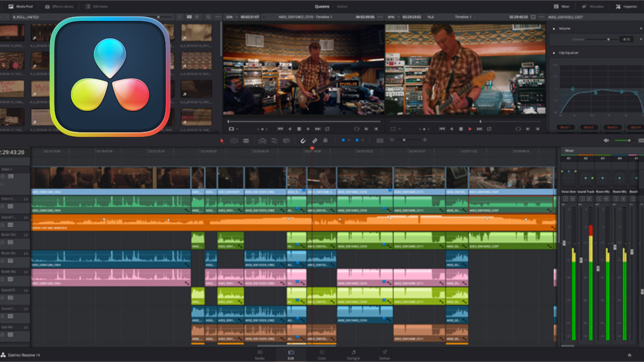
Task: Click the red timeline playhead marker
Action: 312,148
